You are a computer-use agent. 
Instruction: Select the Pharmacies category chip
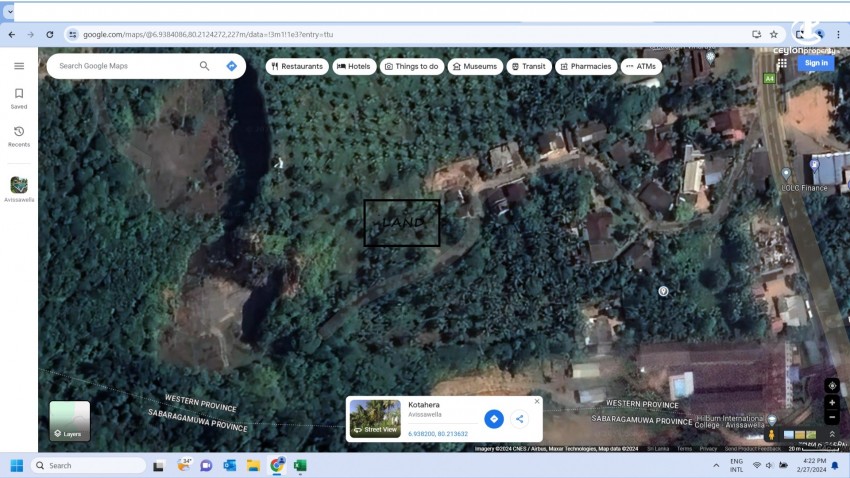click(585, 66)
